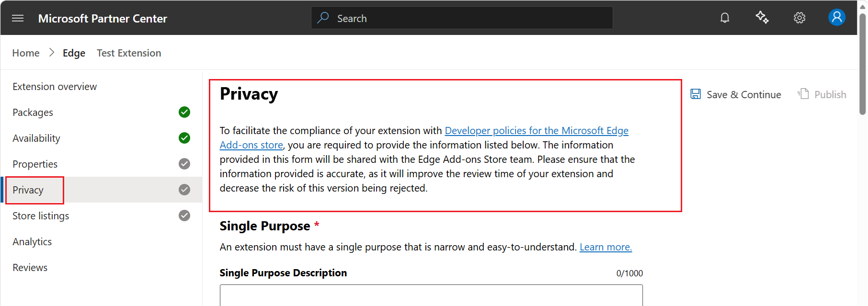Open the user account avatar

(x=837, y=17)
